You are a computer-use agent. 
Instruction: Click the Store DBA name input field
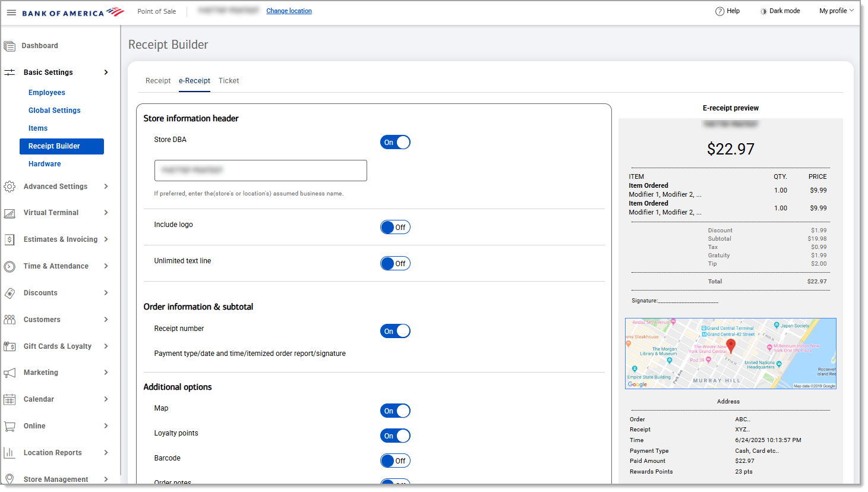pos(261,171)
